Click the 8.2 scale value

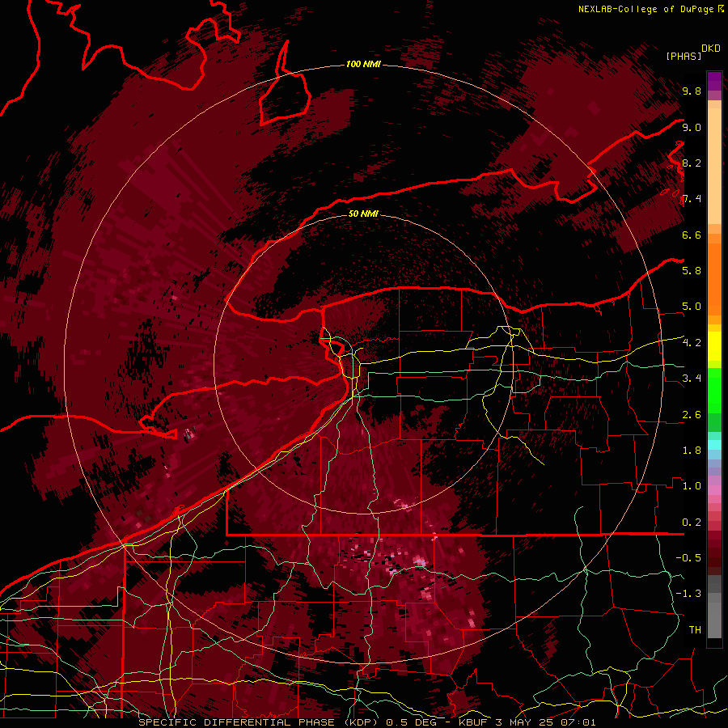pos(692,163)
